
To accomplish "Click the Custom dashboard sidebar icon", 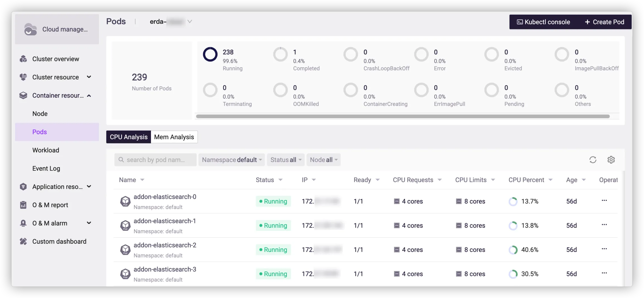I will click(23, 242).
